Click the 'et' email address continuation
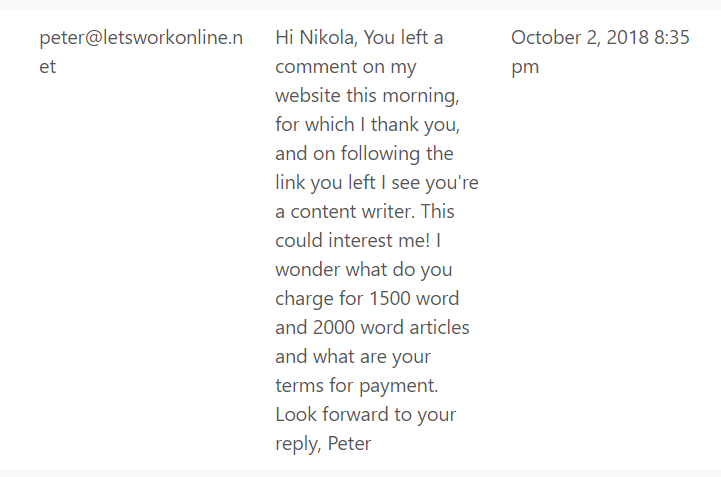 (x=47, y=67)
